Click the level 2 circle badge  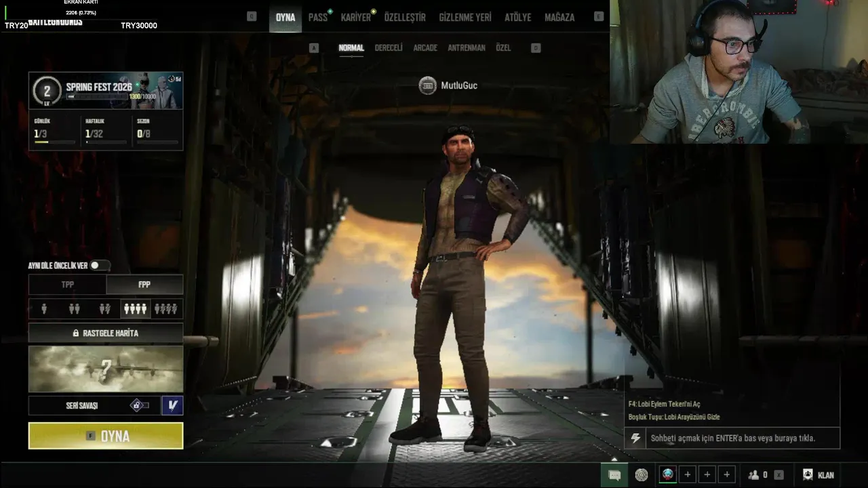47,91
